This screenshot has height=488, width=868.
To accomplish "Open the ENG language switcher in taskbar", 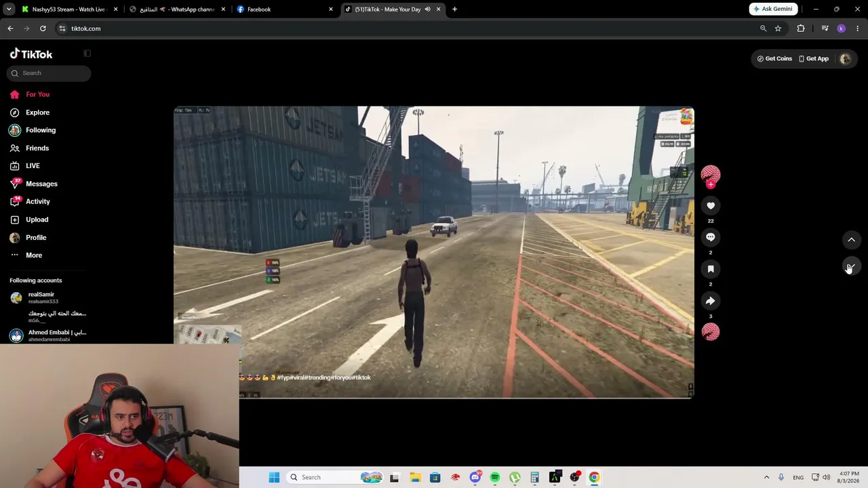I will 798,477.
